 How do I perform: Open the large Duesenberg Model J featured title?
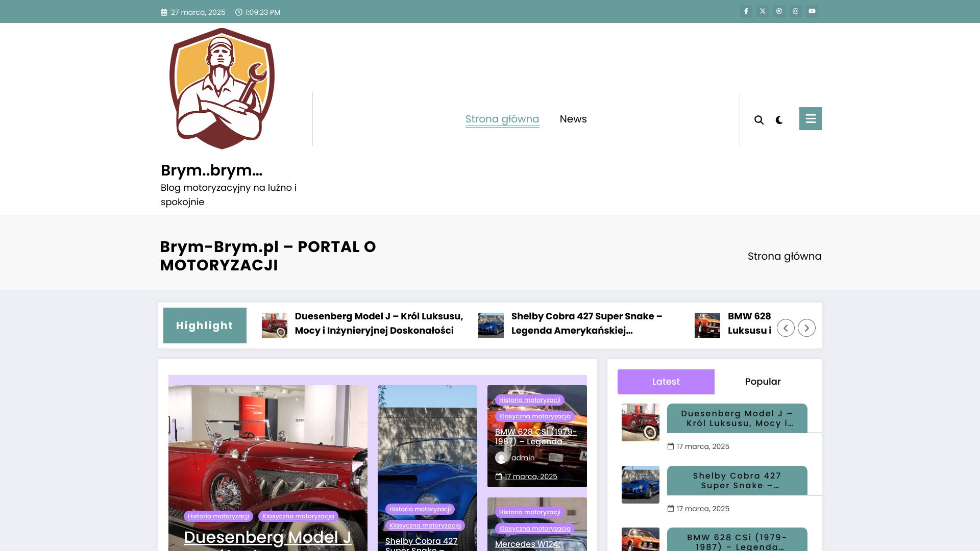pyautogui.click(x=267, y=538)
